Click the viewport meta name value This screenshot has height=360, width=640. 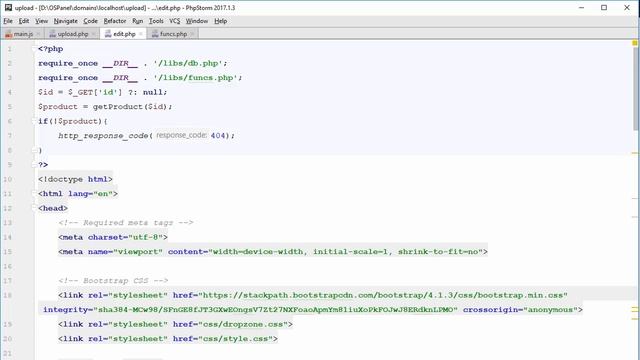[138, 252]
